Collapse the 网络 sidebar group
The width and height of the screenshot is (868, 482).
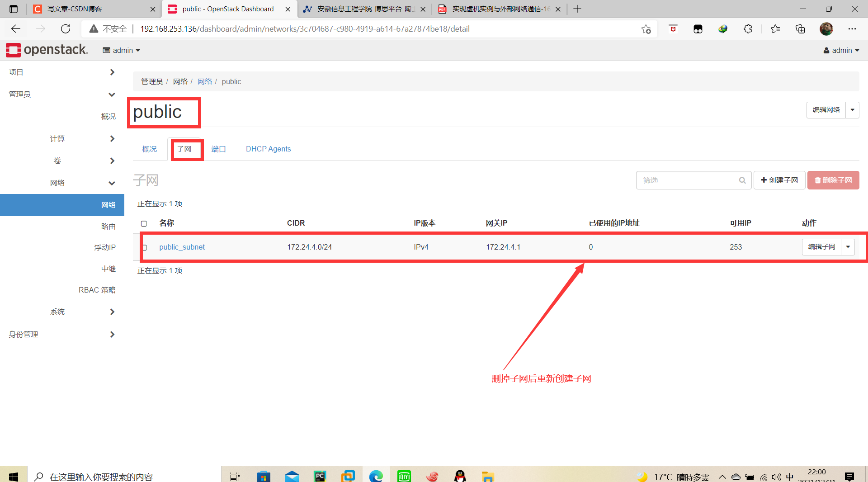[62, 183]
